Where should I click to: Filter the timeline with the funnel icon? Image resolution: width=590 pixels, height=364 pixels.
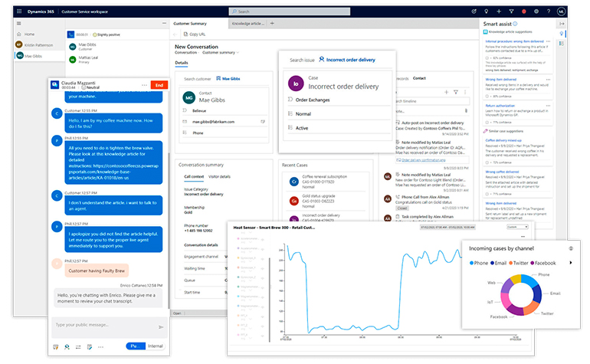[456, 92]
